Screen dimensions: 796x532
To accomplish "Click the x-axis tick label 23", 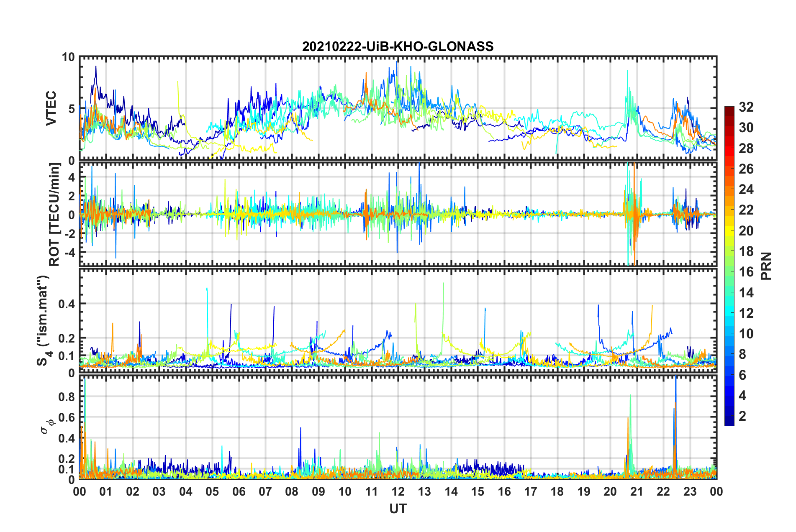I will click(690, 491).
